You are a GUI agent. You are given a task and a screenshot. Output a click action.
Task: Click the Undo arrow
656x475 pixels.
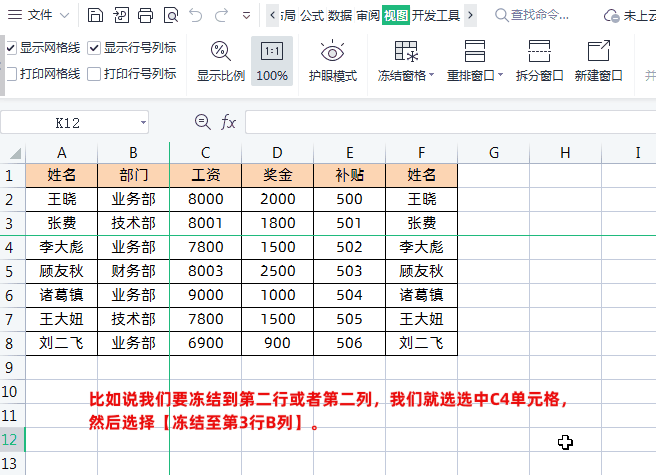tap(195, 15)
